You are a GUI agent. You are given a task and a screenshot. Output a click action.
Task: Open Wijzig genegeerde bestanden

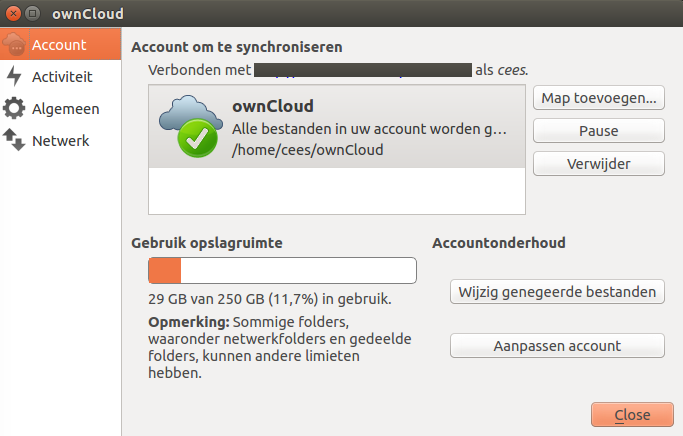point(557,291)
